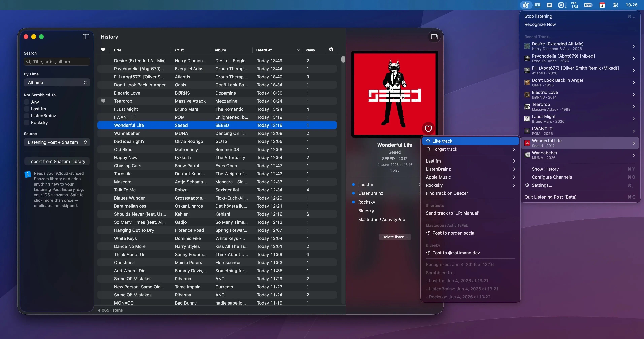Click the History list vertical scrollbar thumb
This screenshot has width=644, height=339.
pyautogui.click(x=343, y=59)
